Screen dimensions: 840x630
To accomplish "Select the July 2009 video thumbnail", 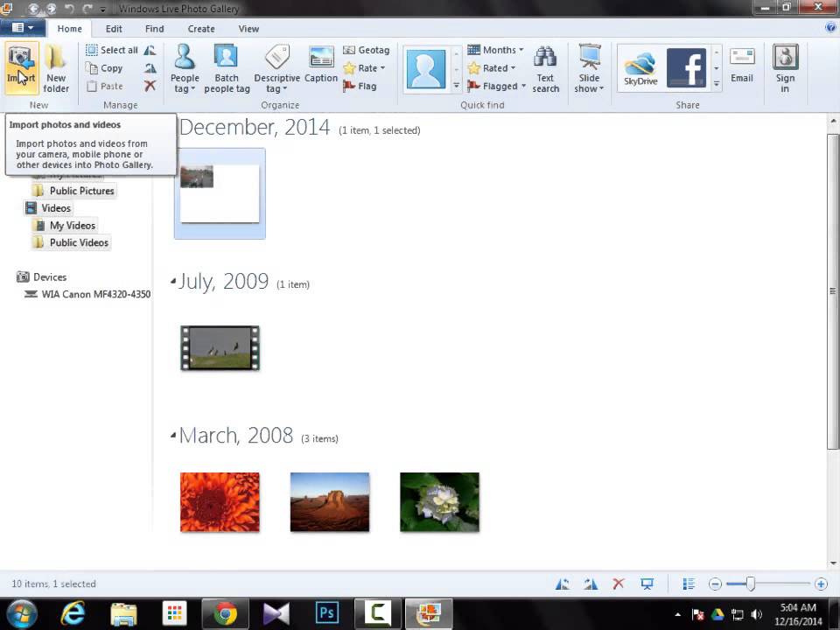I will pos(220,347).
